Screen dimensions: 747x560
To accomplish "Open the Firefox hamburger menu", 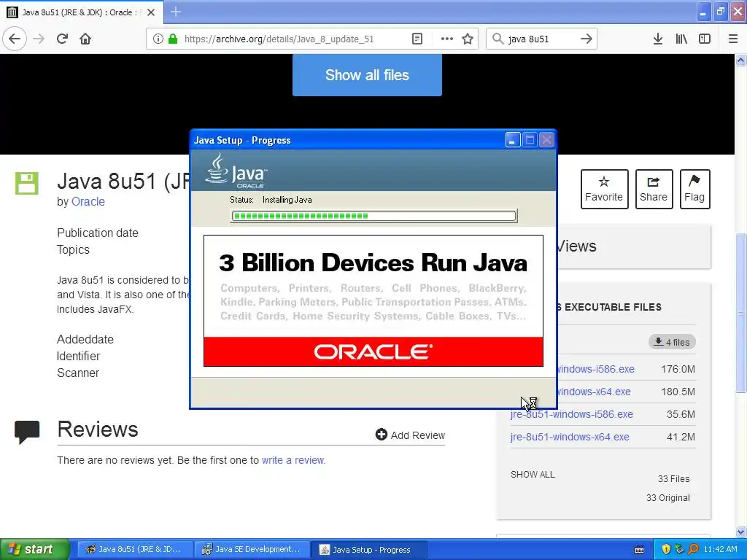I will coord(733,39).
